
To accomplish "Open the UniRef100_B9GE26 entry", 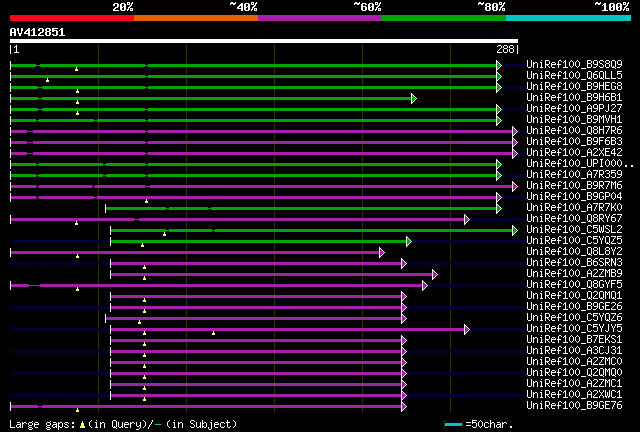I will [x=574, y=307].
